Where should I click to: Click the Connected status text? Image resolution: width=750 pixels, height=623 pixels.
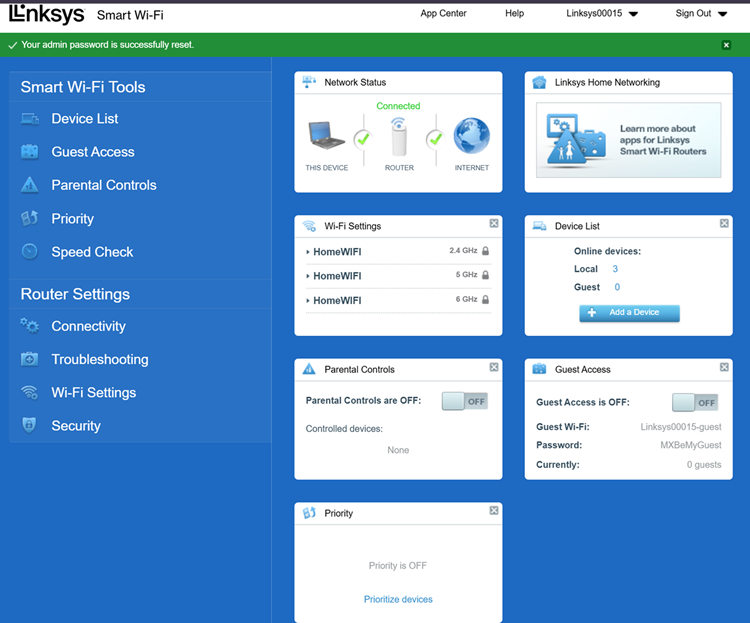398,106
